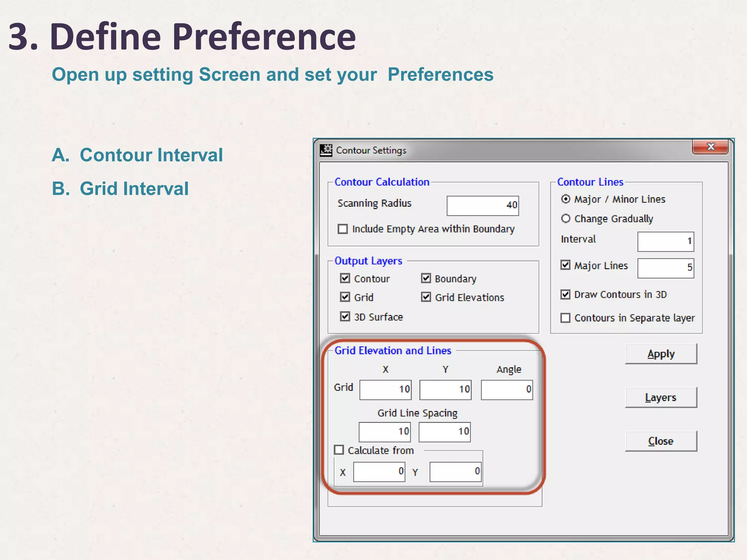
Task: Click the Grid Angle input box
Action: (x=506, y=390)
